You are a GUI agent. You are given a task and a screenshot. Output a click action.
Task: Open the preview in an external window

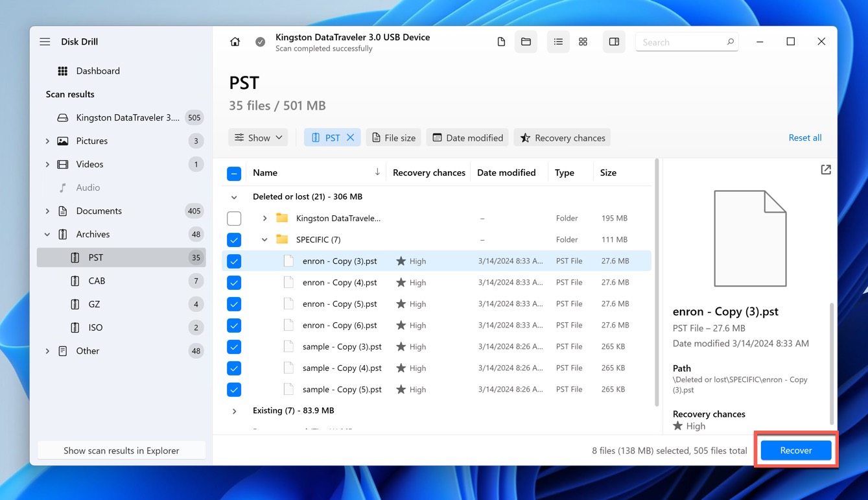(x=825, y=169)
